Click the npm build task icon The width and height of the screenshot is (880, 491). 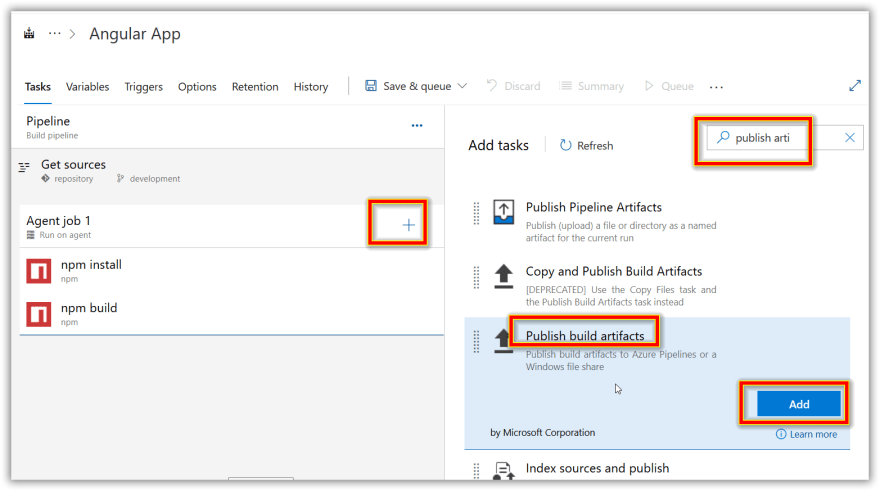[x=39, y=314]
